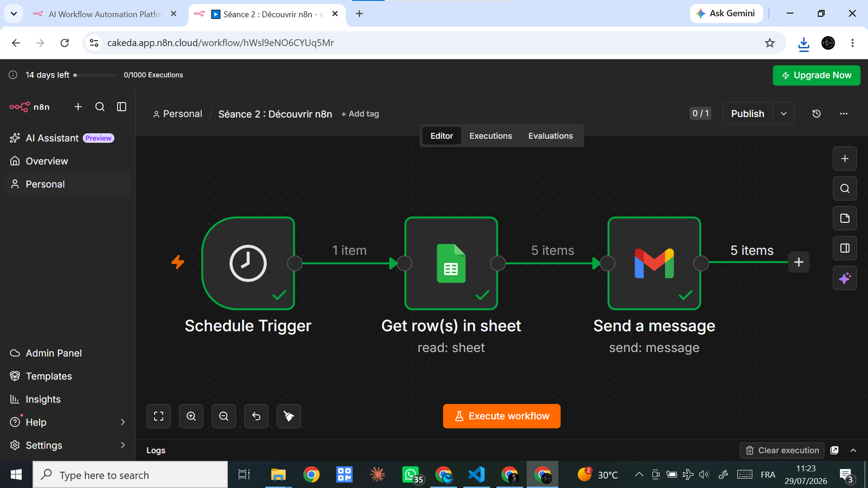Reset canvas zoom arrow icon

pyautogui.click(x=256, y=416)
